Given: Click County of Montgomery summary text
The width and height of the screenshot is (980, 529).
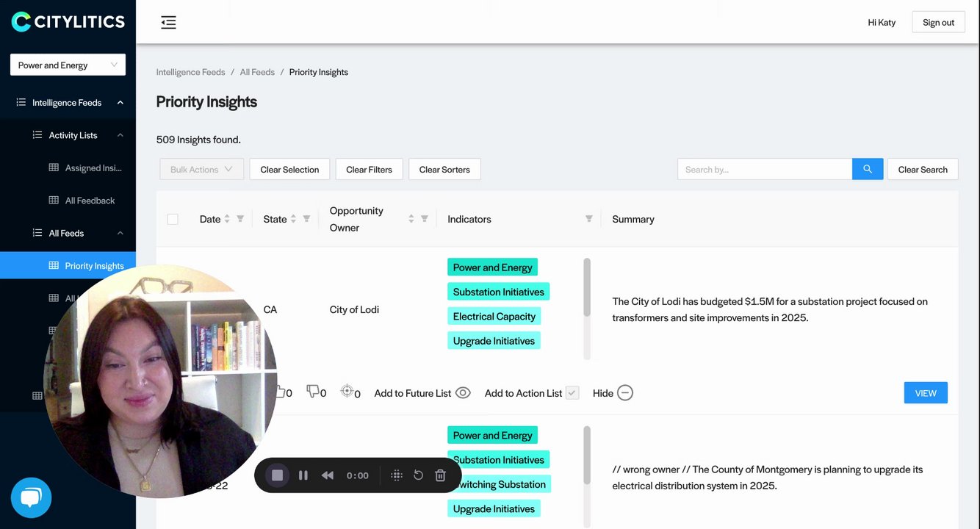Looking at the screenshot, I should 767,478.
